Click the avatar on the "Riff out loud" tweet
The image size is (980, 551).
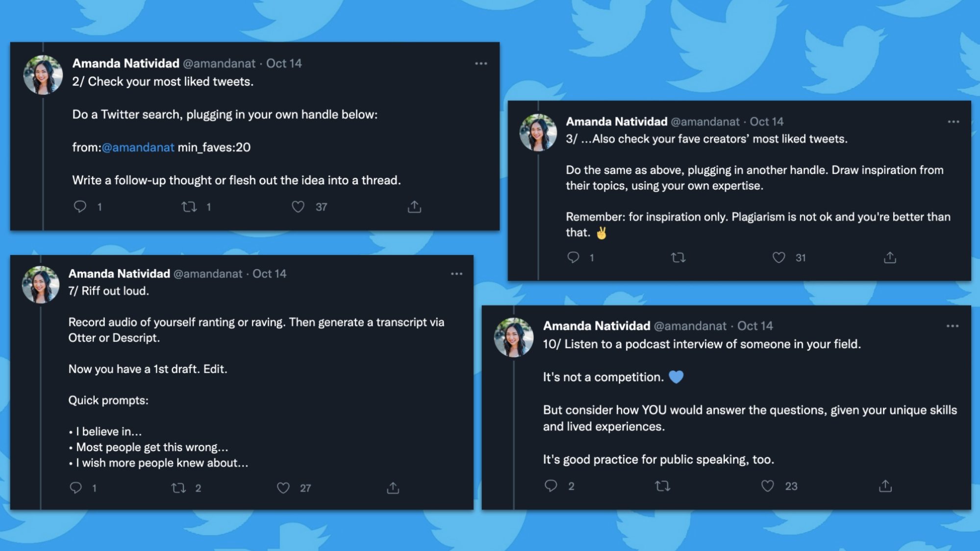click(x=41, y=284)
